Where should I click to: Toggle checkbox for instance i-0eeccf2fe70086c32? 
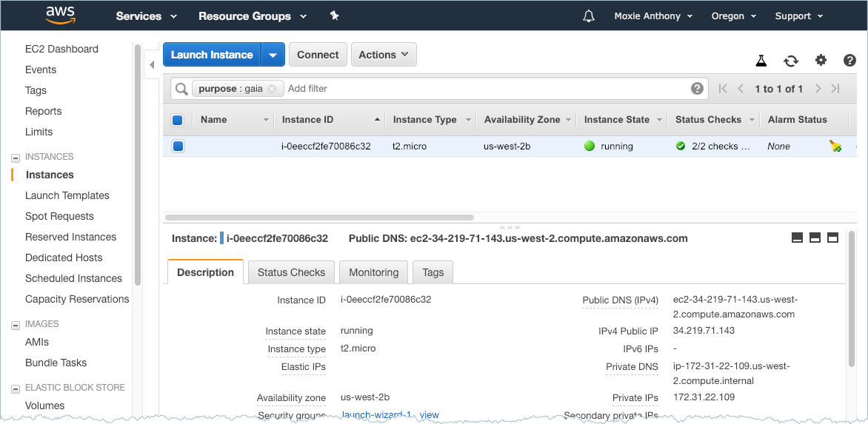click(x=178, y=147)
